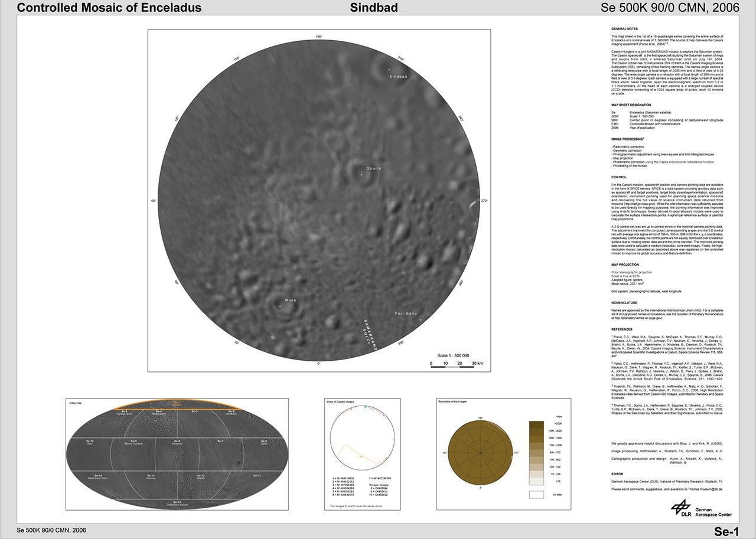Select the Gharib crater marker on map

362,174
